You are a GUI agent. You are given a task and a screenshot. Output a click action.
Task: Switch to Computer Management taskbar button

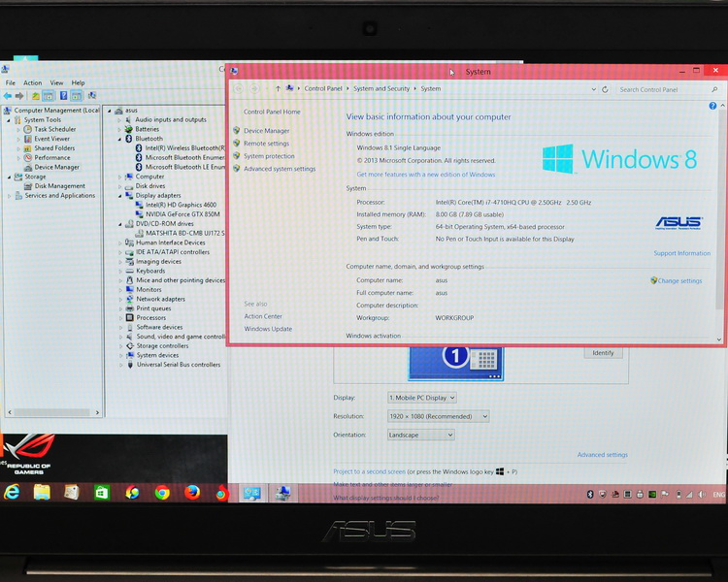coord(282,493)
